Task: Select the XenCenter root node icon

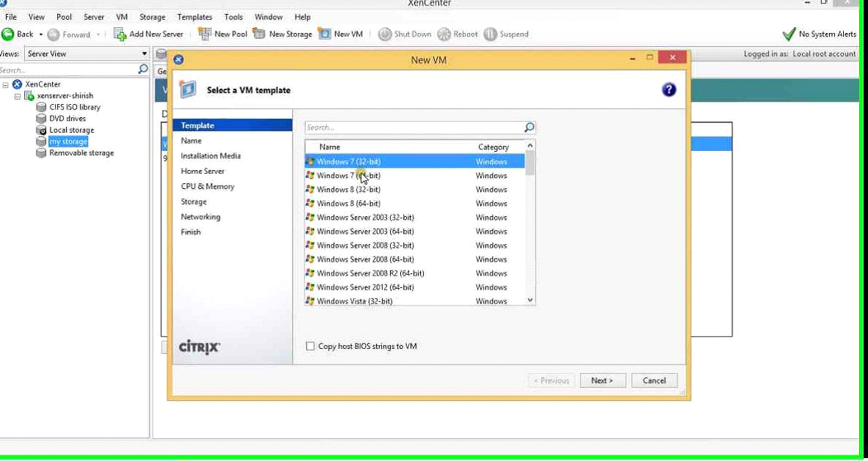Action: [x=17, y=84]
